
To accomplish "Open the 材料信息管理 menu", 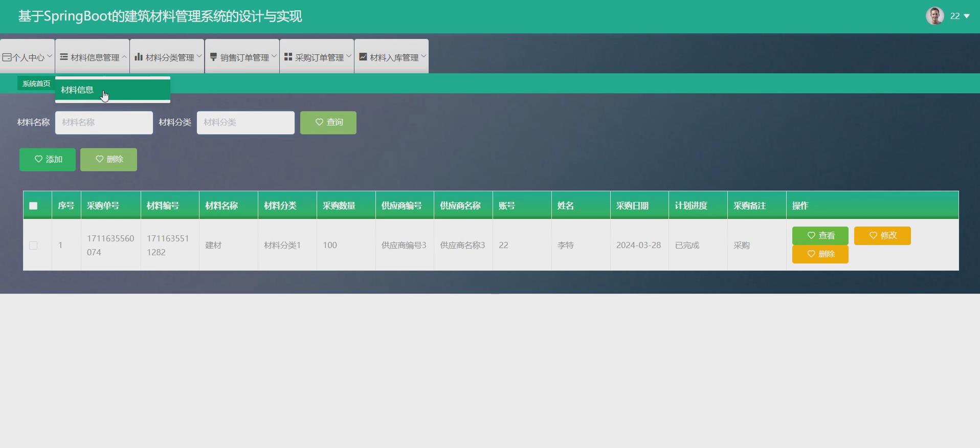I will pyautogui.click(x=92, y=56).
